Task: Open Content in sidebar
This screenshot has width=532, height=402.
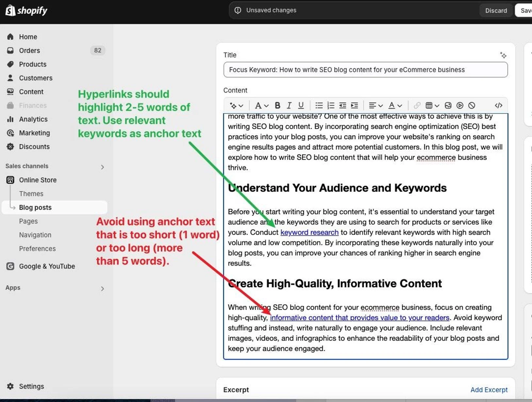Action: [31, 92]
